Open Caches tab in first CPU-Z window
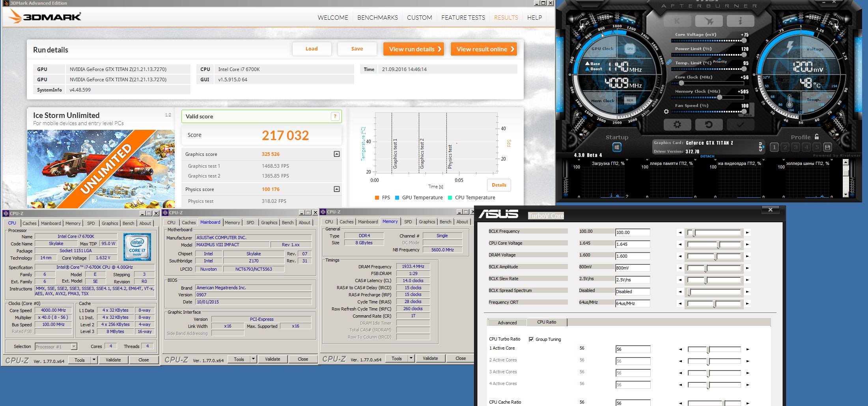868x406 pixels. coord(29,223)
